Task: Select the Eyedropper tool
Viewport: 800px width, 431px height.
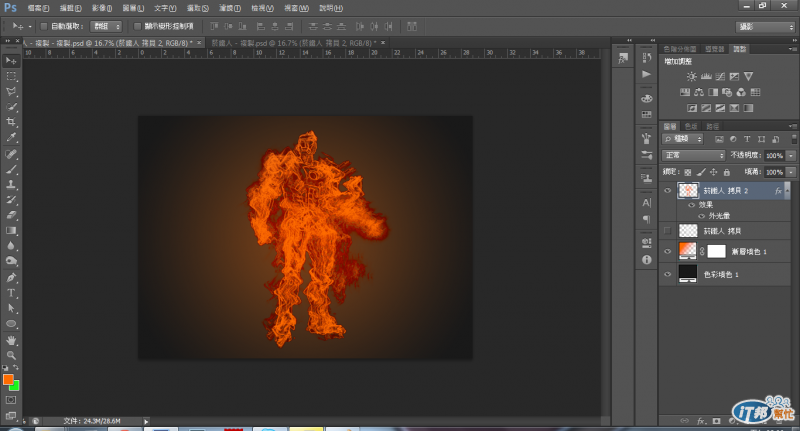Action: 11,138
